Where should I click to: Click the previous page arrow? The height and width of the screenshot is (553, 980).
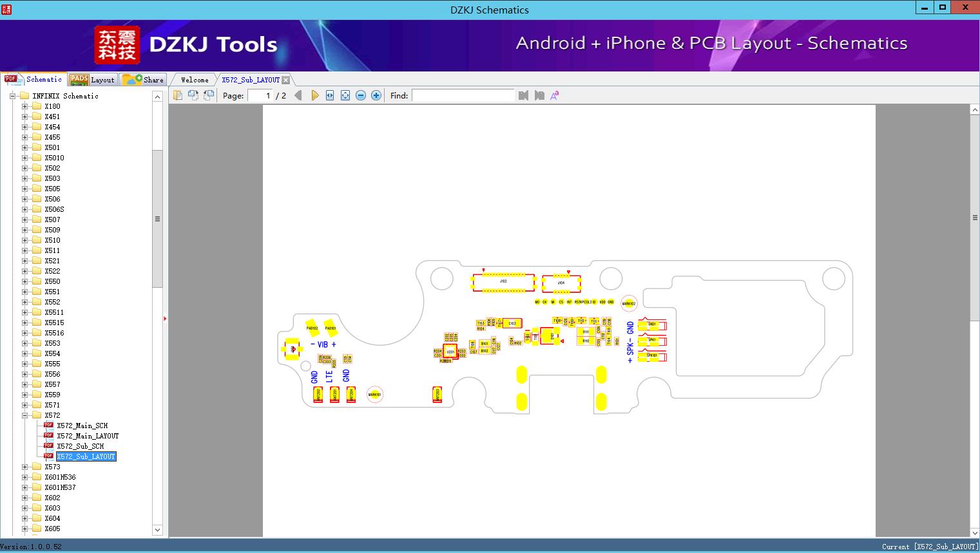[x=298, y=95]
